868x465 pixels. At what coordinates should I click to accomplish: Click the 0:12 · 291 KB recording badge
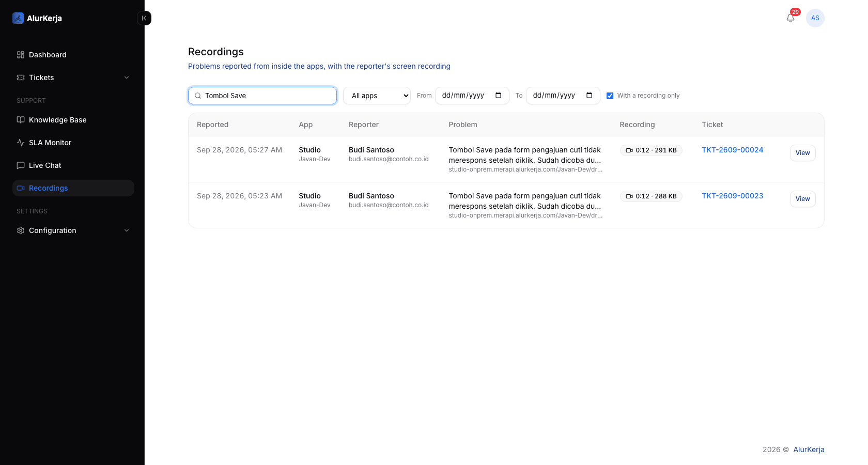(x=651, y=150)
